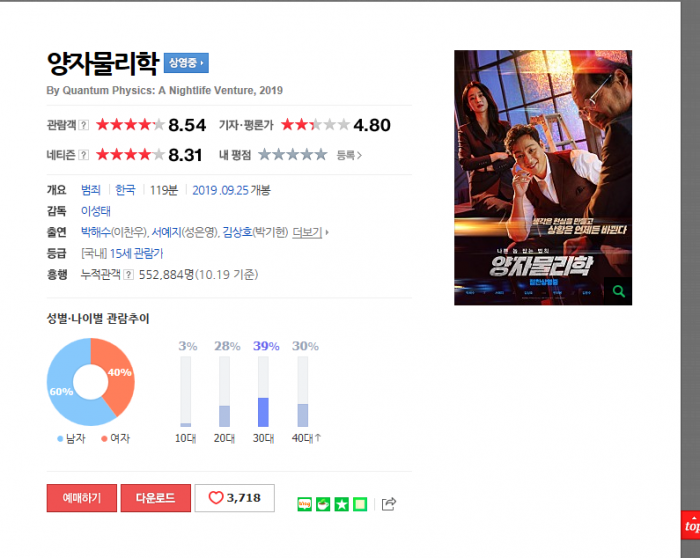Share to Naver Blog icon
Viewport: 700px width, 558px height.
pos(304,504)
